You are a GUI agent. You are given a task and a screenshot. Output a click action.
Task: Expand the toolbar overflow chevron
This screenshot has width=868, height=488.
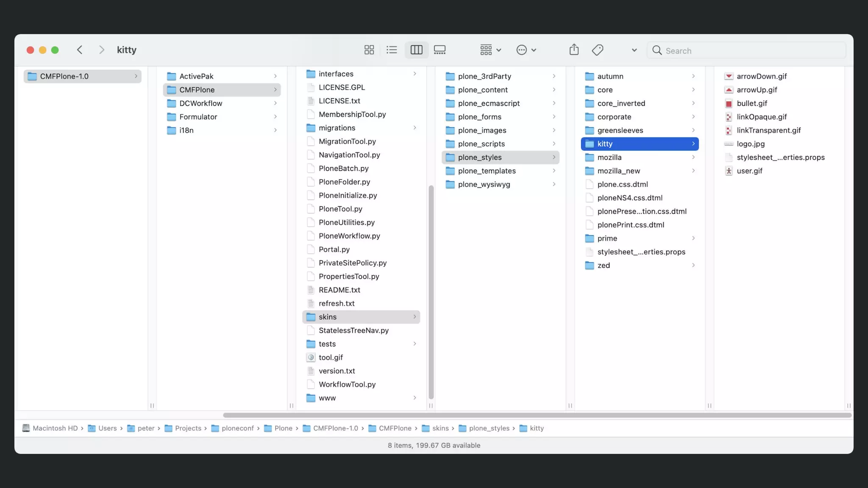634,50
